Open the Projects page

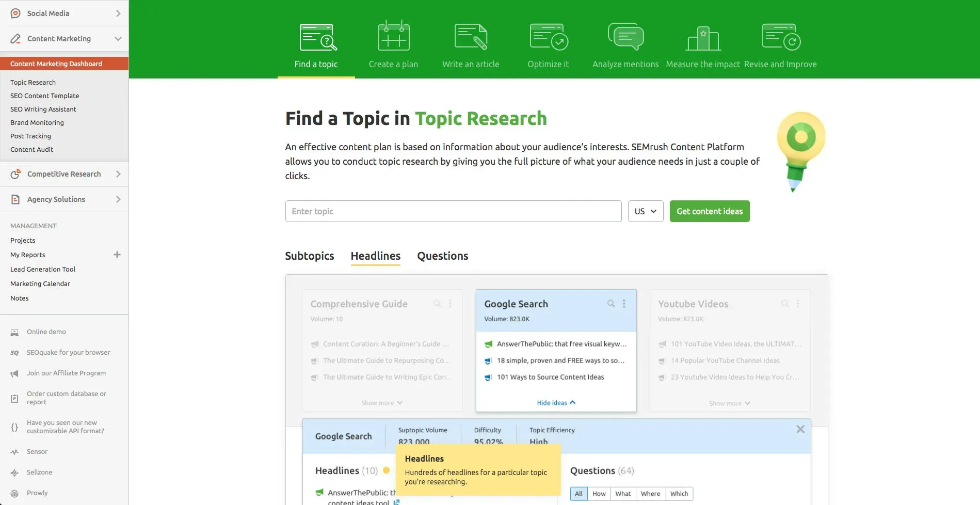[23, 241]
